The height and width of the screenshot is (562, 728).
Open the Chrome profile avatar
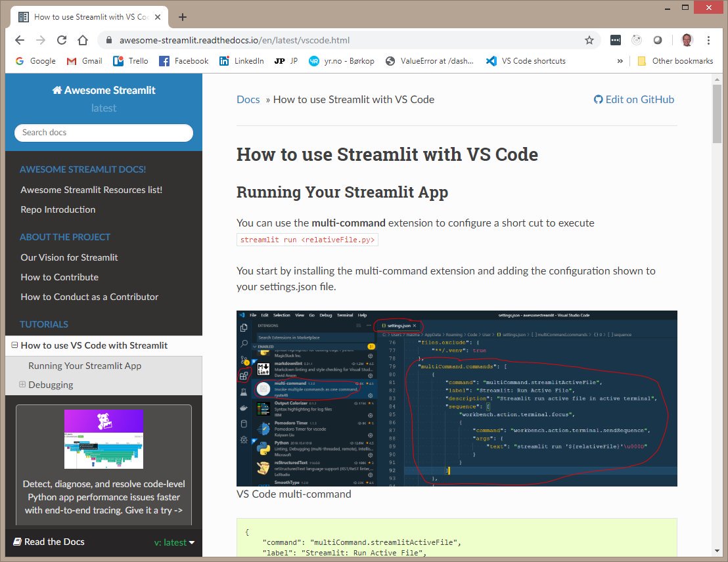pos(687,40)
